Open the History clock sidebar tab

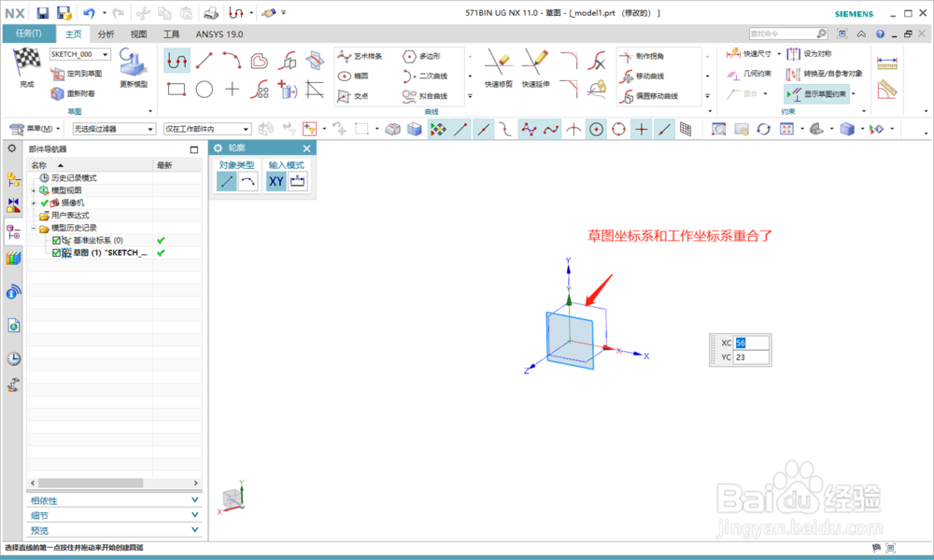point(13,358)
